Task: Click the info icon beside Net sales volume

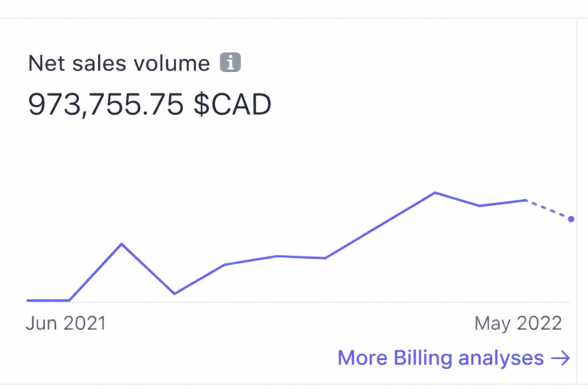Action: (230, 63)
